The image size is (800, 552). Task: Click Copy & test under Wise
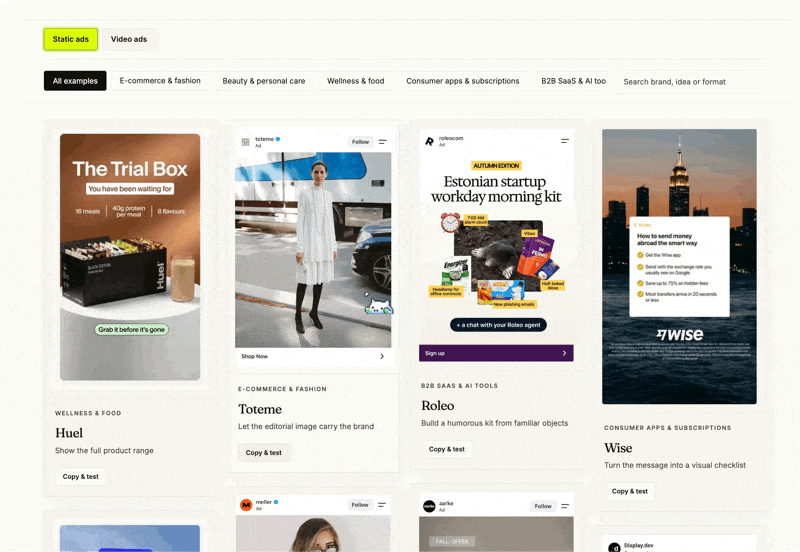pos(630,491)
